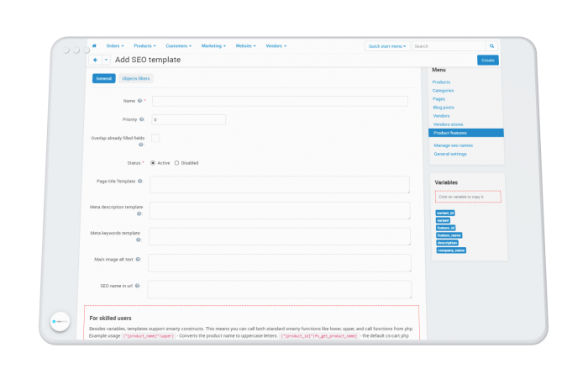This screenshot has height=374, width=588.
Task: Open General settings link
Action: pyautogui.click(x=450, y=154)
